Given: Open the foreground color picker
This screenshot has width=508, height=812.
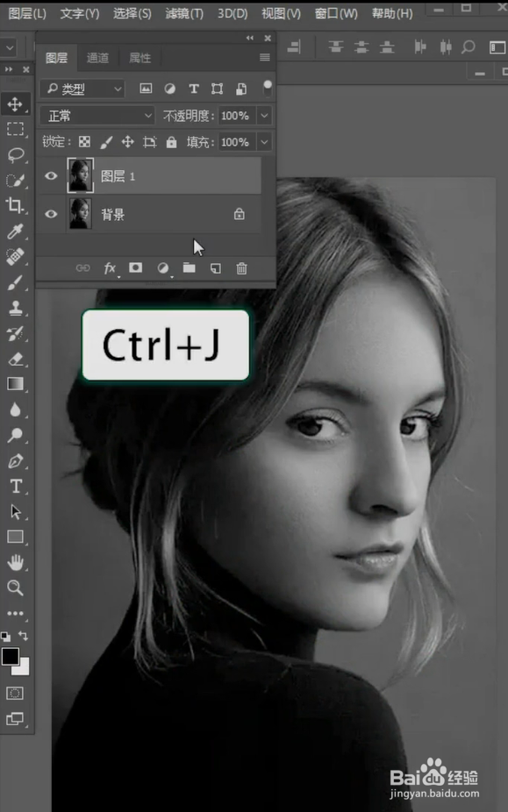Looking at the screenshot, I should click(10, 656).
